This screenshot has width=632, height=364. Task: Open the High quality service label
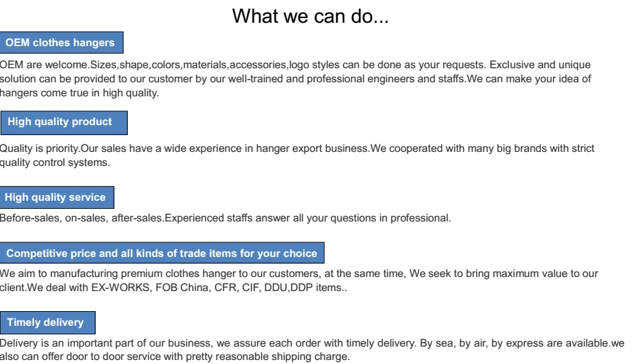pyautogui.click(x=55, y=197)
